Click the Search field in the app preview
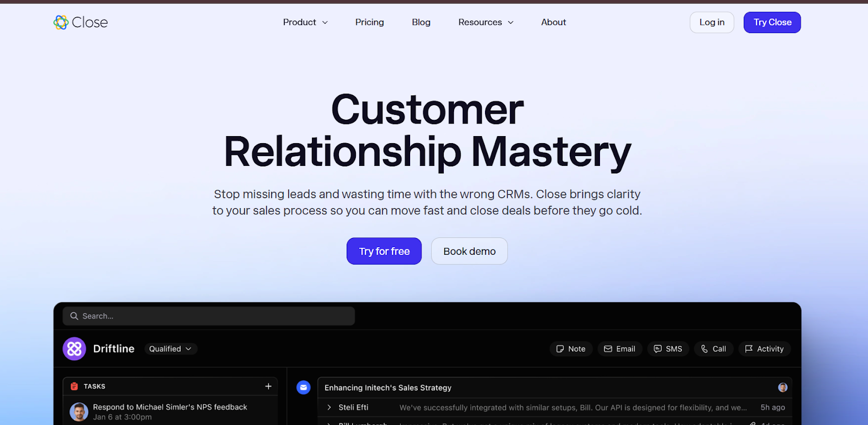This screenshot has width=868, height=425. coord(209,316)
